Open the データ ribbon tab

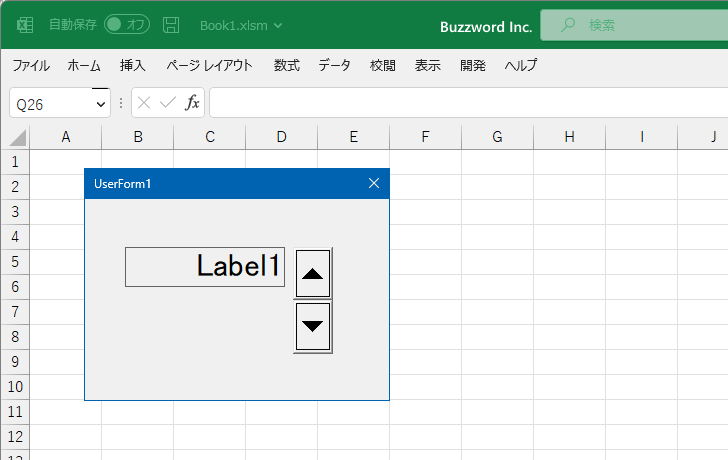pyautogui.click(x=334, y=65)
